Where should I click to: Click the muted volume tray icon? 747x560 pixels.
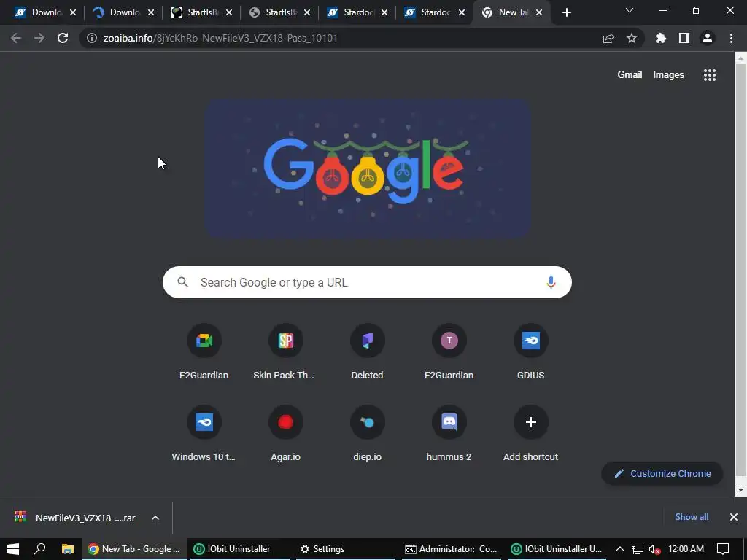[x=654, y=549]
